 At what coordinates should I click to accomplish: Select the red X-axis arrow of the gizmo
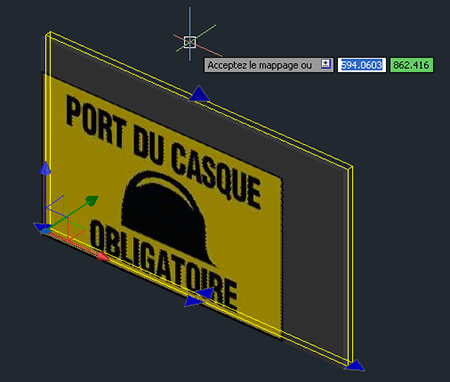click(x=102, y=256)
